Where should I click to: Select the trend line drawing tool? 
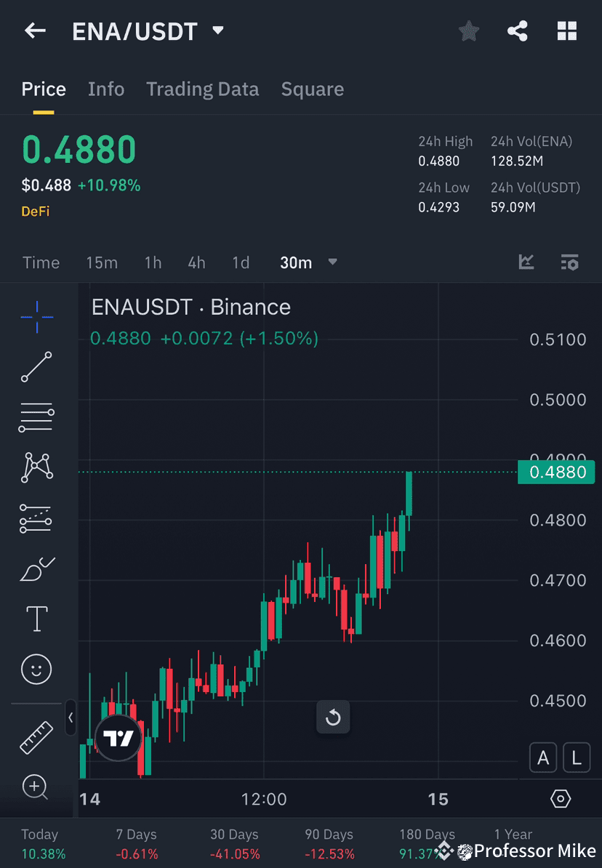click(x=36, y=367)
